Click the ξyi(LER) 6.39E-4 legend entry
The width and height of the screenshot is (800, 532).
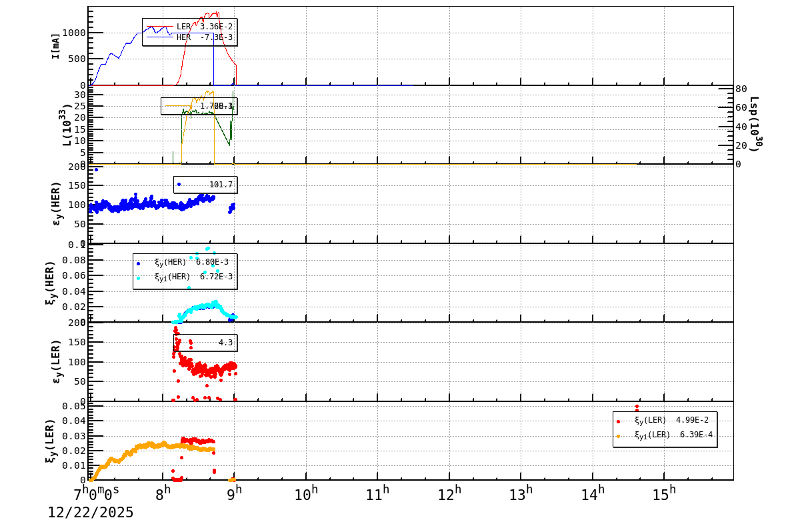coord(665,435)
